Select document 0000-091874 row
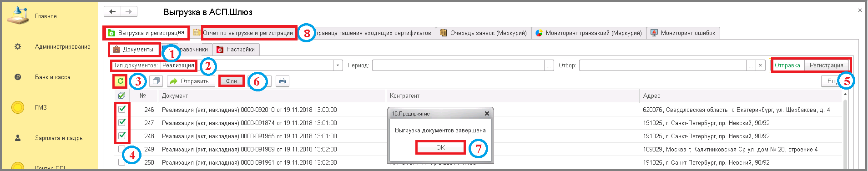Image resolution: width=868 pixels, height=171 pixels. click(x=249, y=123)
